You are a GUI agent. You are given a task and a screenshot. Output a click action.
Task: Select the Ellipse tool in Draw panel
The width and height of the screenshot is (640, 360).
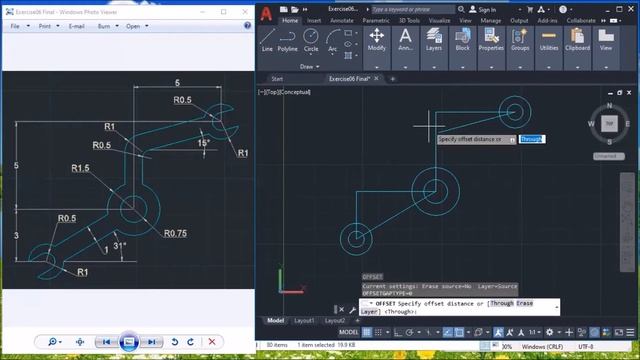point(348,44)
